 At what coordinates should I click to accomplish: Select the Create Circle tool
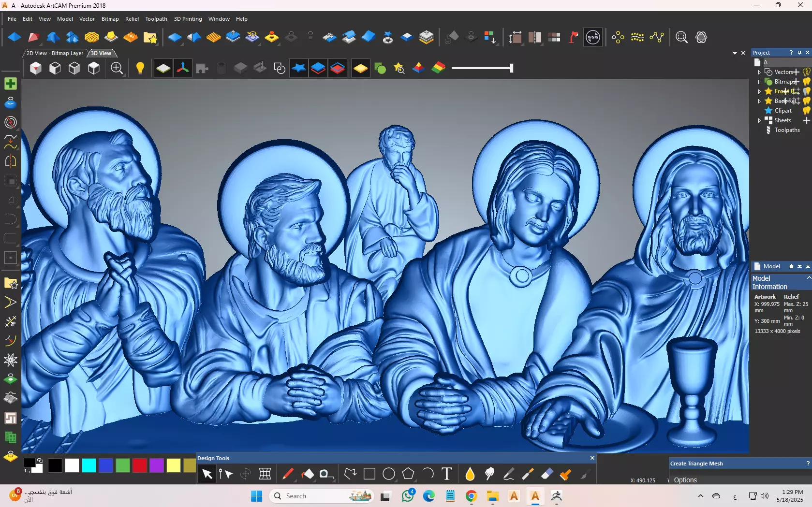389,474
